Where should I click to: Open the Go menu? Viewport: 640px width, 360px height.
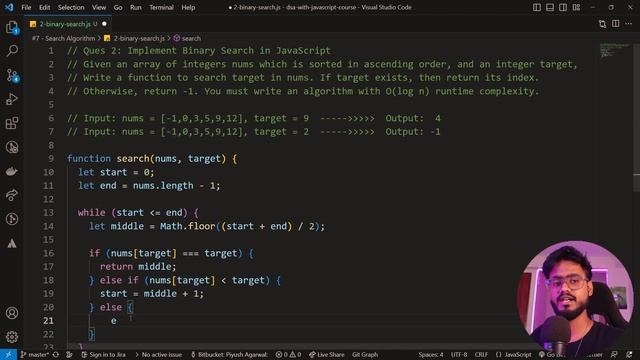pos(118,7)
